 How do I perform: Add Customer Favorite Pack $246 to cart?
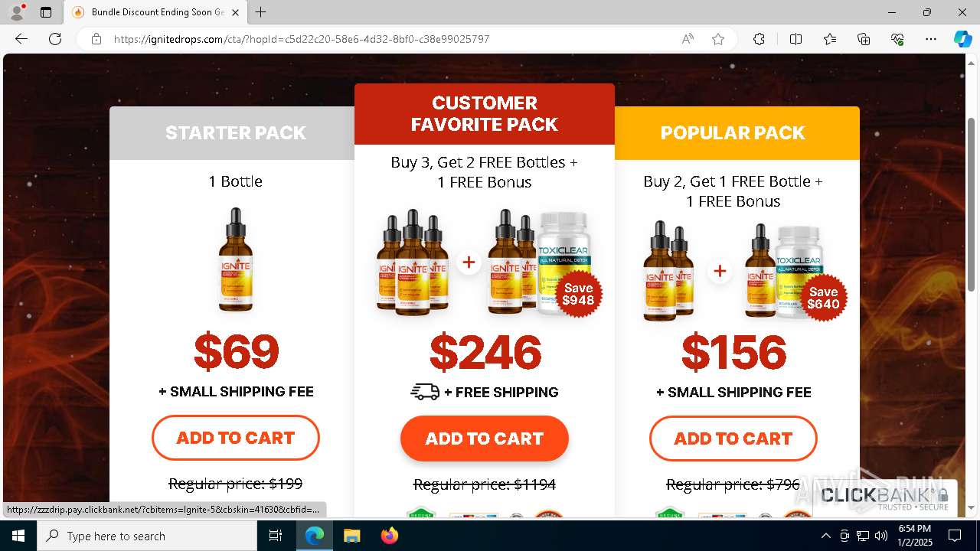(x=485, y=439)
